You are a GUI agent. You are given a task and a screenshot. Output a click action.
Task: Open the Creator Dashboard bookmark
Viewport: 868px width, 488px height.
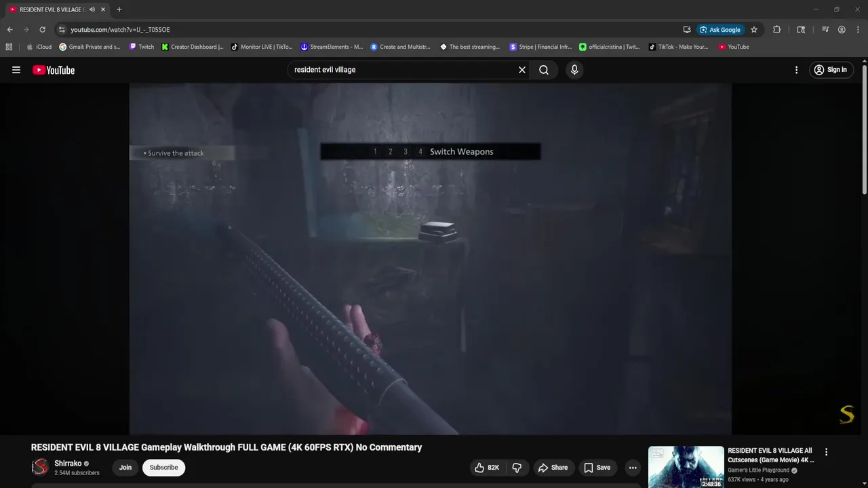193,47
